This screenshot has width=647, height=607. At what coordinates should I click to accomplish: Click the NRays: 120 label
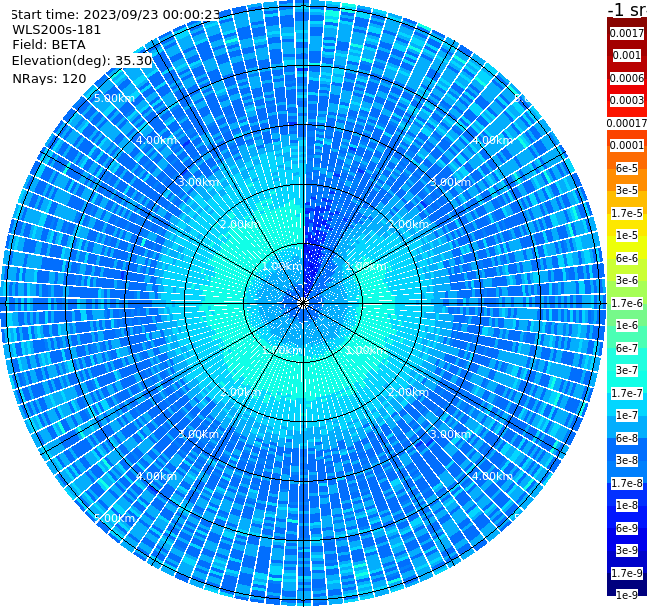point(49,78)
